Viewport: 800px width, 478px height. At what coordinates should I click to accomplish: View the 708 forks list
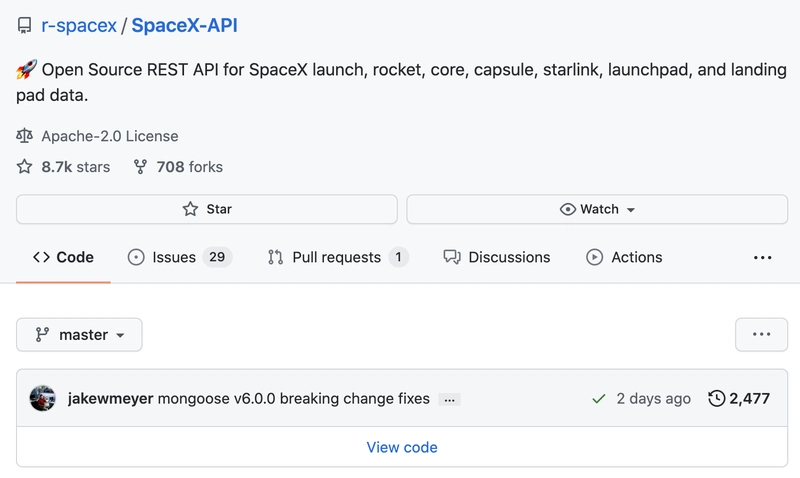[x=189, y=167]
